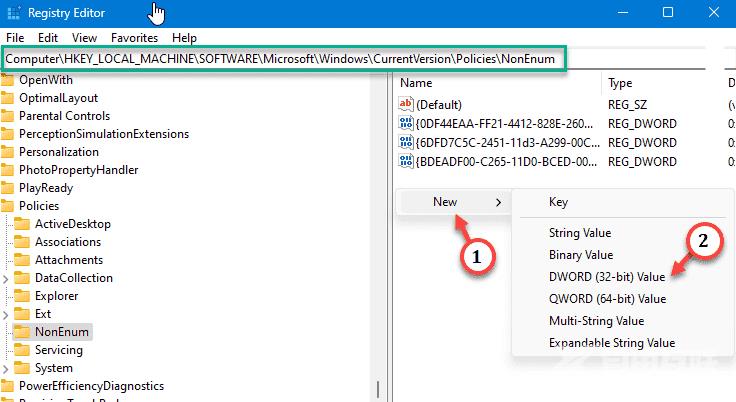This screenshot has height=402, width=736.
Task: Select the ActiveDesktop folder icon
Action: pyautogui.click(x=22, y=224)
